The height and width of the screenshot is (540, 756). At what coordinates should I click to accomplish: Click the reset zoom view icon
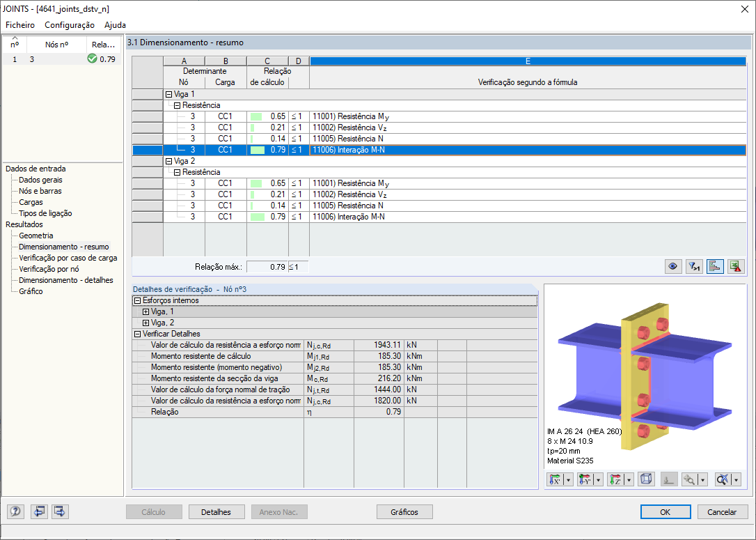[723, 479]
